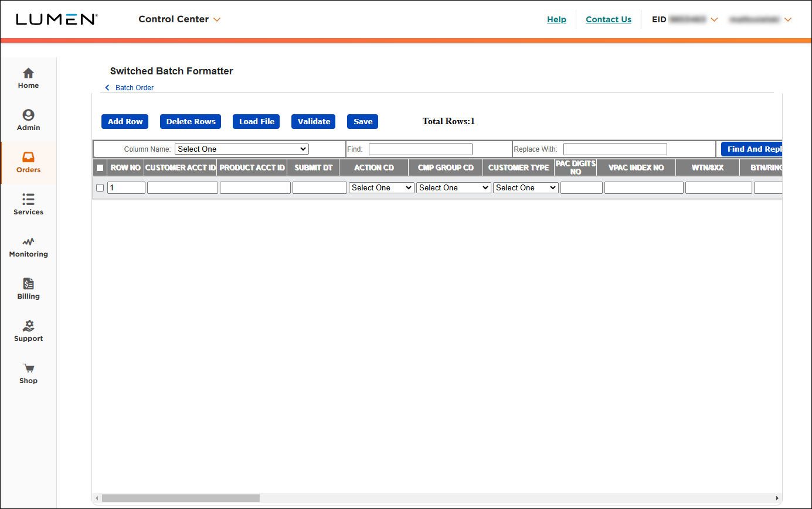The width and height of the screenshot is (812, 509).
Task: Open the Customer Type dropdown in row 1
Action: [x=526, y=188]
